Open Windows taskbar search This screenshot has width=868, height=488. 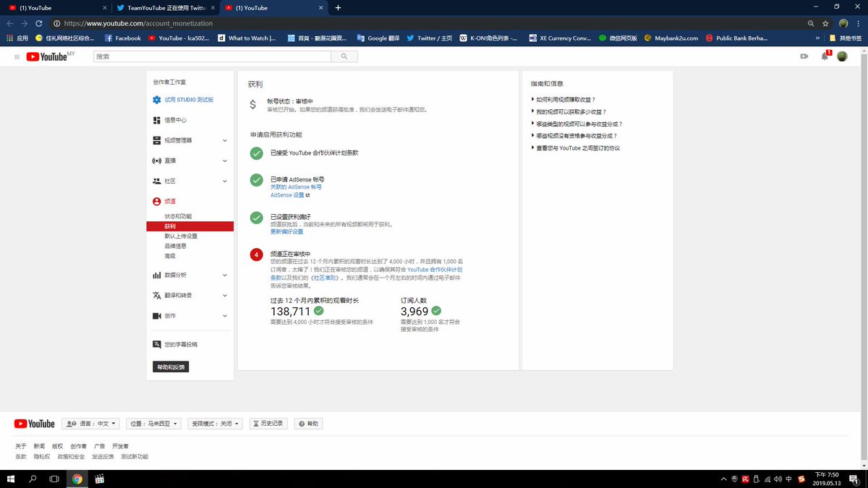click(x=33, y=479)
